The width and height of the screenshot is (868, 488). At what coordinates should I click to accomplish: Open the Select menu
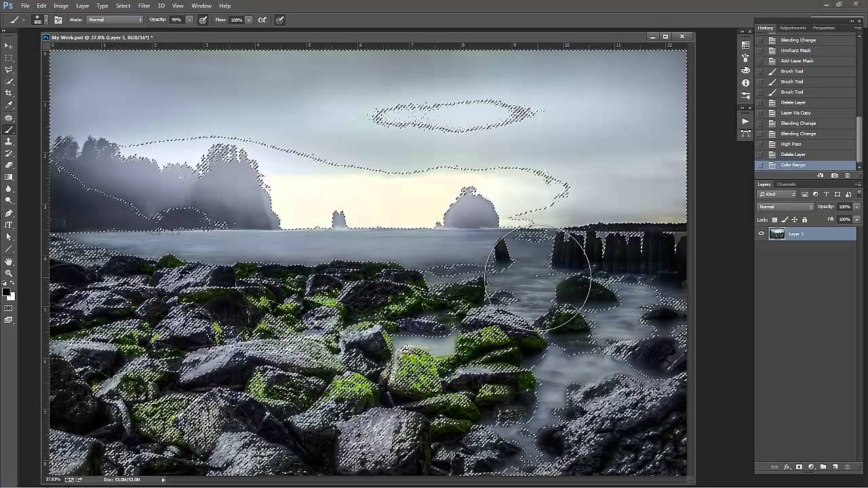coord(123,5)
